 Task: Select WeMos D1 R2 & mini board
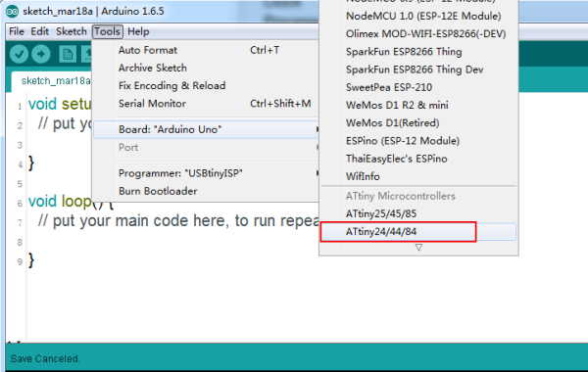(397, 106)
